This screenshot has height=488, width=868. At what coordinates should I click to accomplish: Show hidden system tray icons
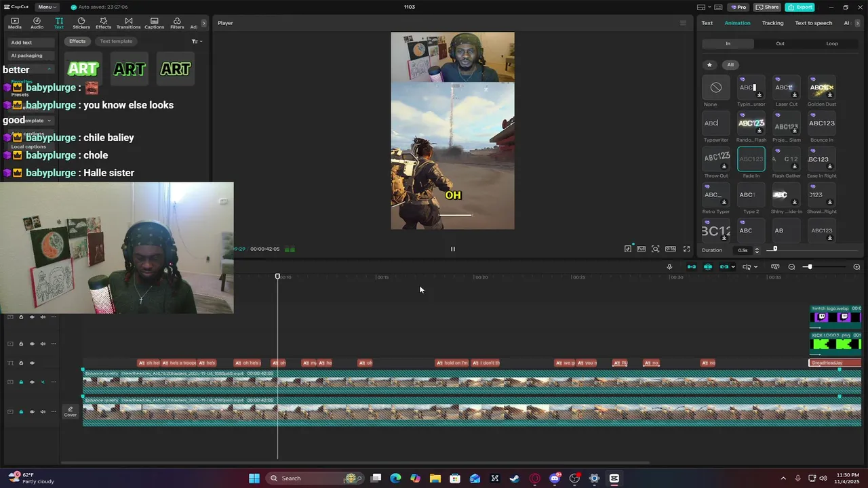click(x=783, y=479)
